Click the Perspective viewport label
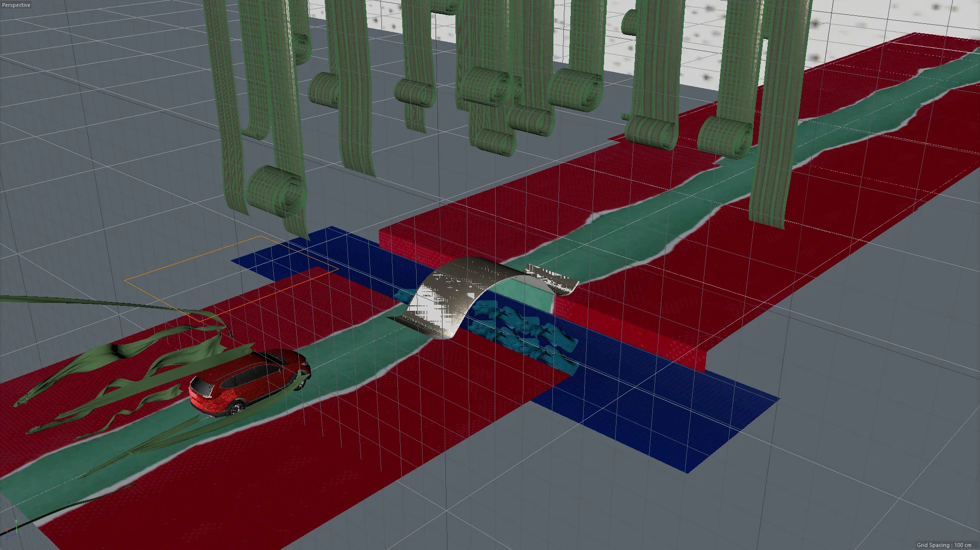The image size is (980, 550). point(16,5)
